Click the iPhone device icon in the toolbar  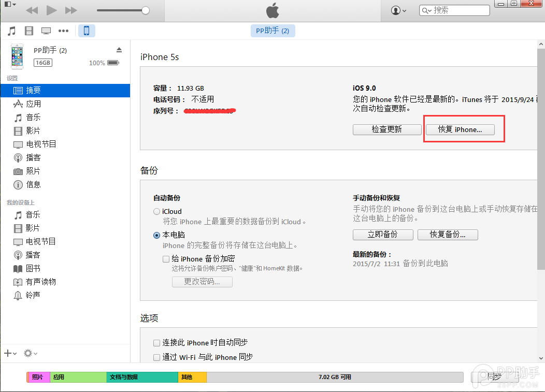tap(87, 31)
